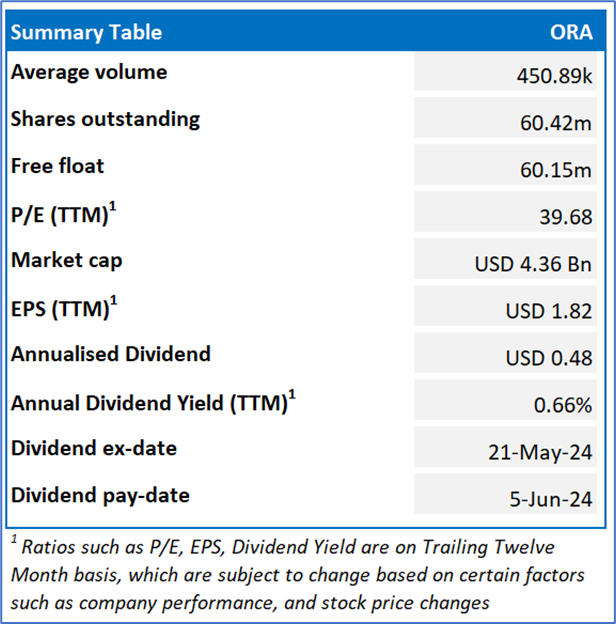Select the 39.68 P/E value cell
The image size is (616, 624).
566,217
